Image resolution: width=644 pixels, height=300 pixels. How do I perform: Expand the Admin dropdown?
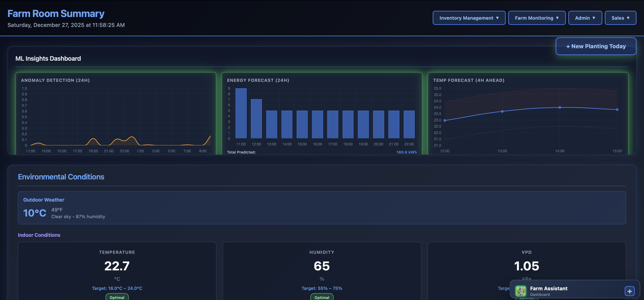click(x=585, y=18)
